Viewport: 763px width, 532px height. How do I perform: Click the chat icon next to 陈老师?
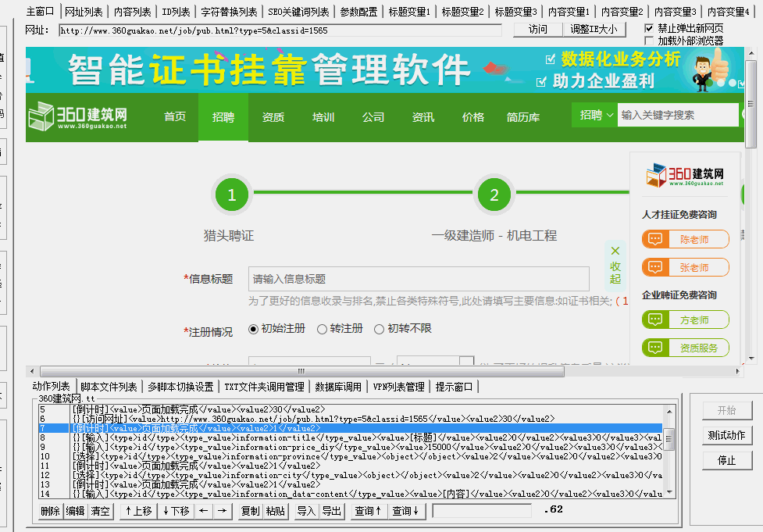tap(655, 240)
